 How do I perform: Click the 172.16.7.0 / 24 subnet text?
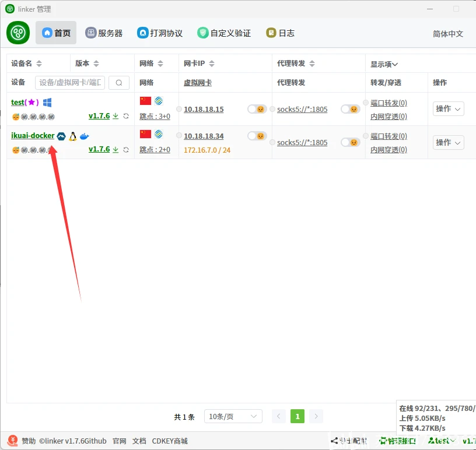coord(207,150)
